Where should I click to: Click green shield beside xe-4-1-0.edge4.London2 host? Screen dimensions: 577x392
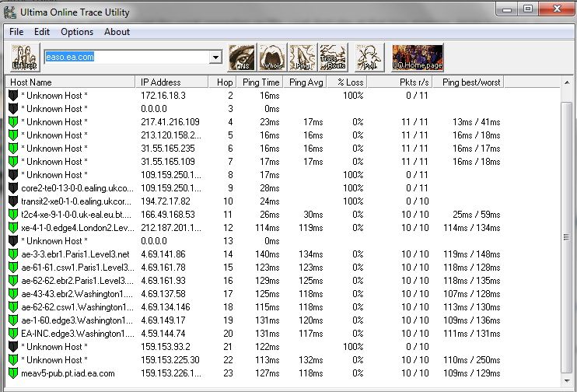click(x=13, y=228)
